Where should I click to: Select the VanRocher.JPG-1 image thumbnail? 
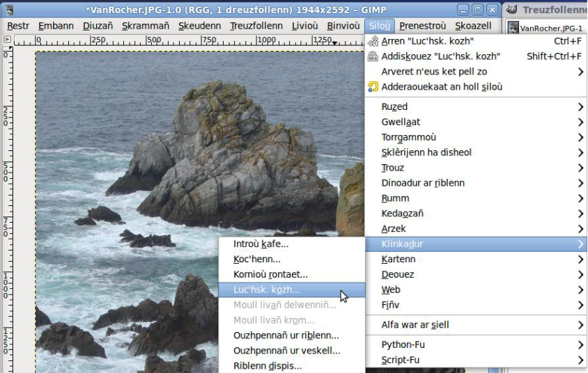tap(513, 28)
